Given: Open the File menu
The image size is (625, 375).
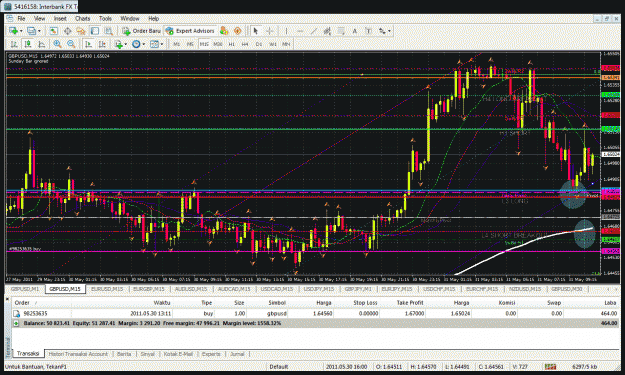Looking at the screenshot, I should 21,18.
